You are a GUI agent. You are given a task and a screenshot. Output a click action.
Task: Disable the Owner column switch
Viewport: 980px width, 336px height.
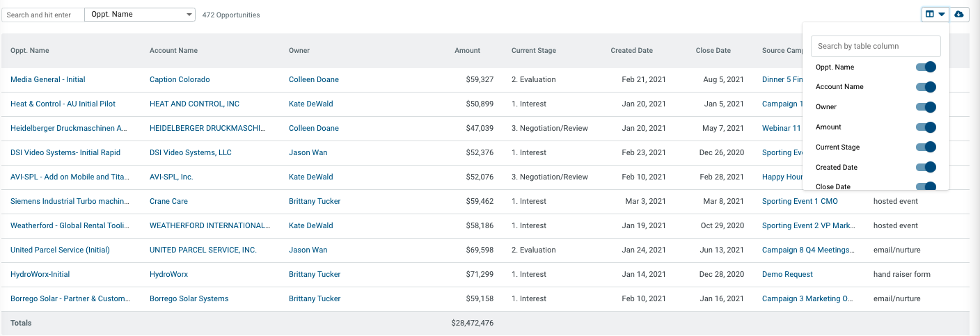pos(926,107)
